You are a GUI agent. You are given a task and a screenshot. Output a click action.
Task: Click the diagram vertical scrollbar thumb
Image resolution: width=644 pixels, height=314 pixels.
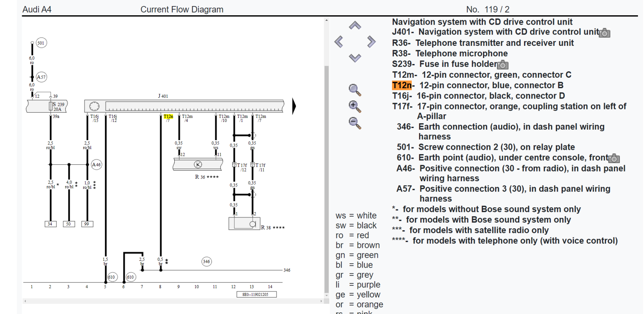pyautogui.click(x=326, y=179)
